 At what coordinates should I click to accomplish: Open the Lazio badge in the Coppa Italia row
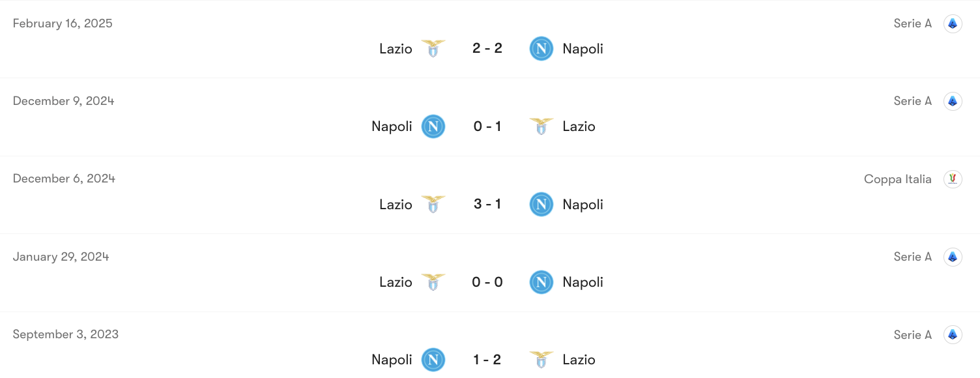tap(433, 204)
